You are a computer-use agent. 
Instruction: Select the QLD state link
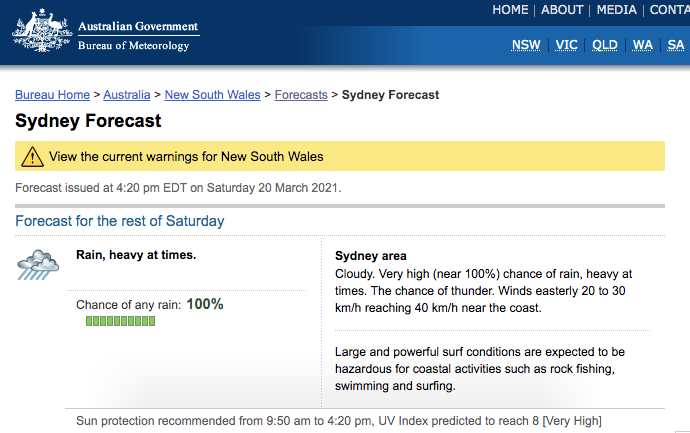pyautogui.click(x=605, y=45)
